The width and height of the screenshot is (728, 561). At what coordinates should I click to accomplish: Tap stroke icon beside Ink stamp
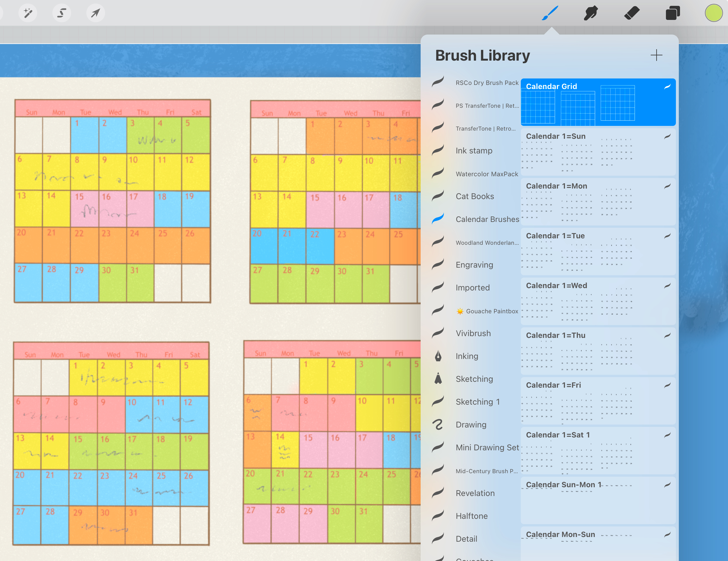pyautogui.click(x=438, y=150)
